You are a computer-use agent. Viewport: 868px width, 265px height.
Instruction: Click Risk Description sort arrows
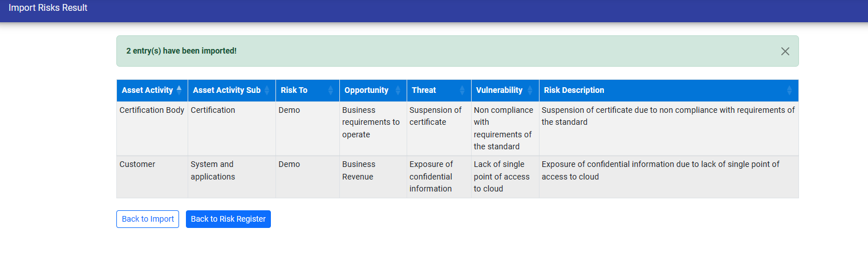pos(789,91)
